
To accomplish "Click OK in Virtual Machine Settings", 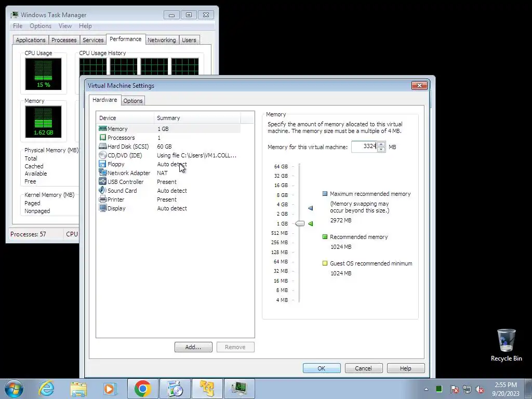I will coord(321,368).
